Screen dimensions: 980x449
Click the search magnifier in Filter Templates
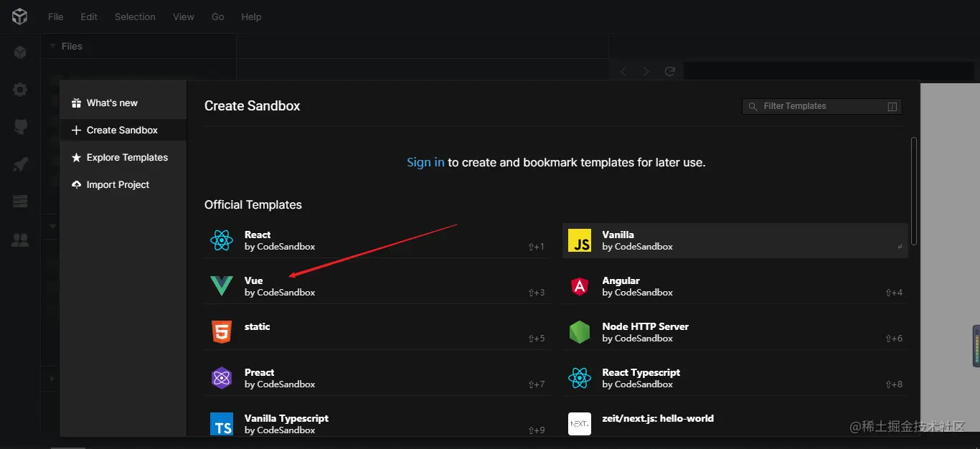753,106
